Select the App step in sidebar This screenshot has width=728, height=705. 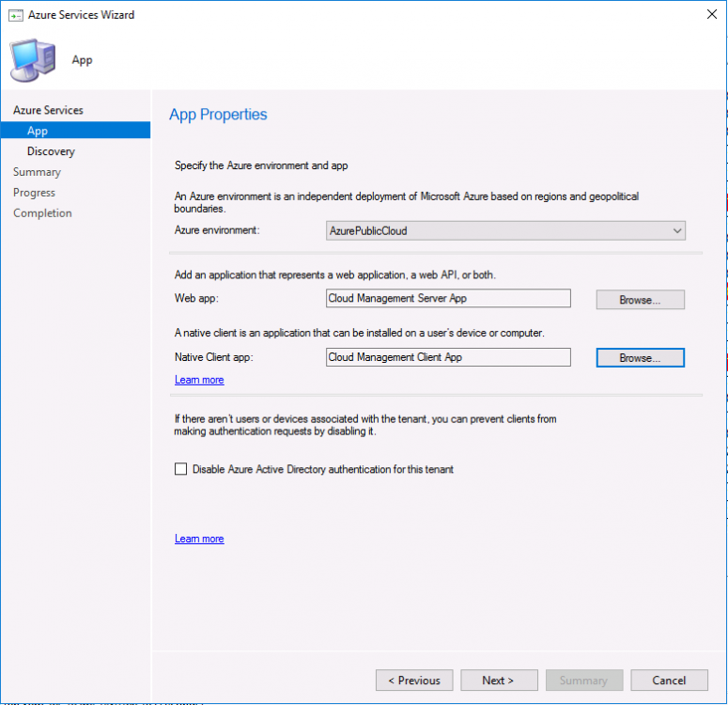pyautogui.click(x=75, y=131)
